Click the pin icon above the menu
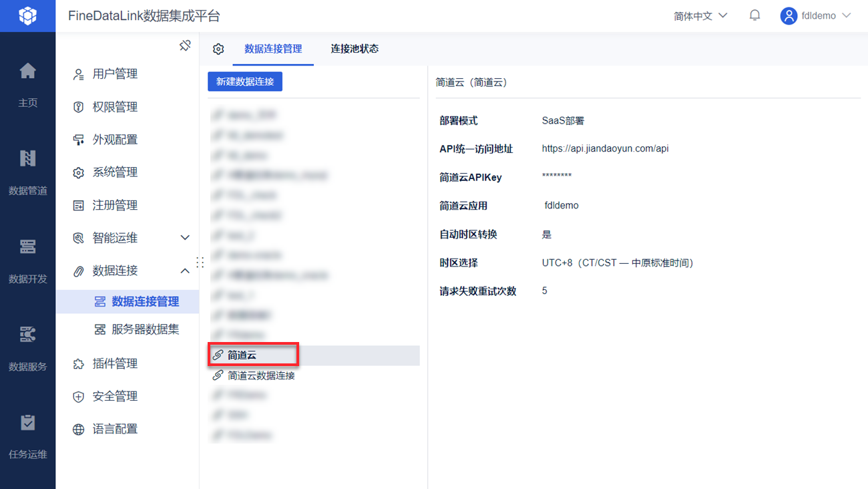868x489 pixels. [x=185, y=45]
